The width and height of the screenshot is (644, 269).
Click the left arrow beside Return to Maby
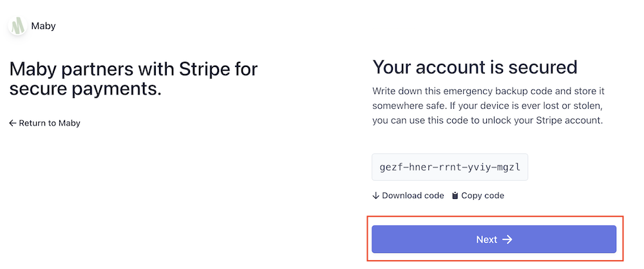[x=13, y=123]
